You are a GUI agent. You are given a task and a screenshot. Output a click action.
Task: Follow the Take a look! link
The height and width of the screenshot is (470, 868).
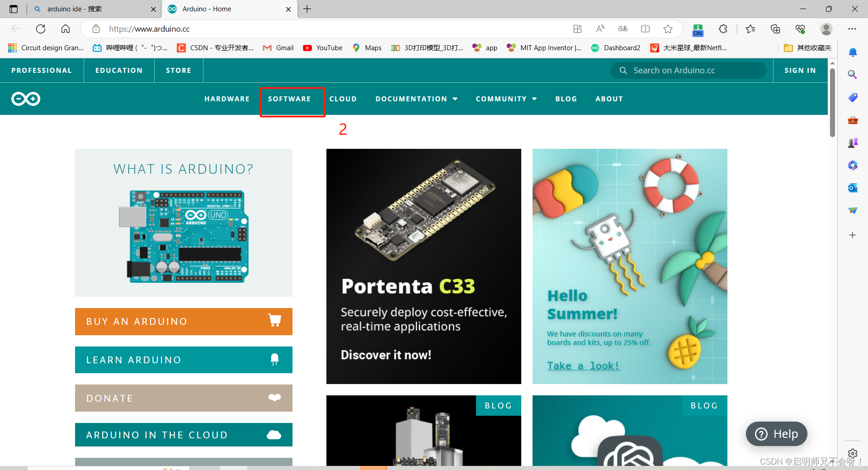583,366
